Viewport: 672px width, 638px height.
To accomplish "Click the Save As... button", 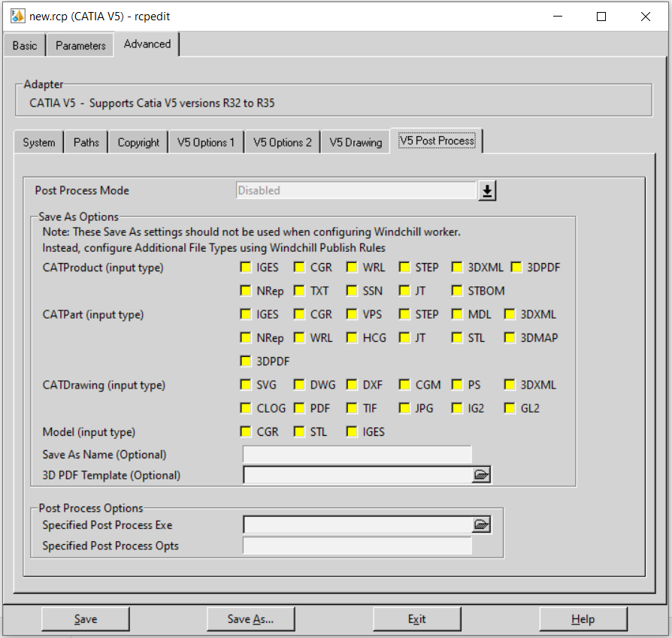I will tap(251, 618).
